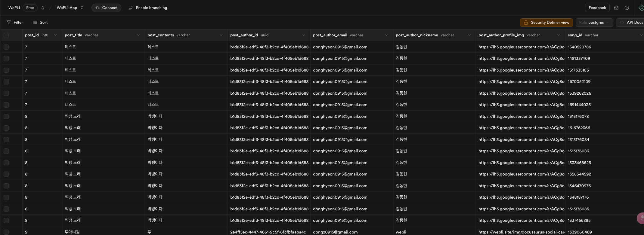Open the help question mark icon

tap(627, 8)
